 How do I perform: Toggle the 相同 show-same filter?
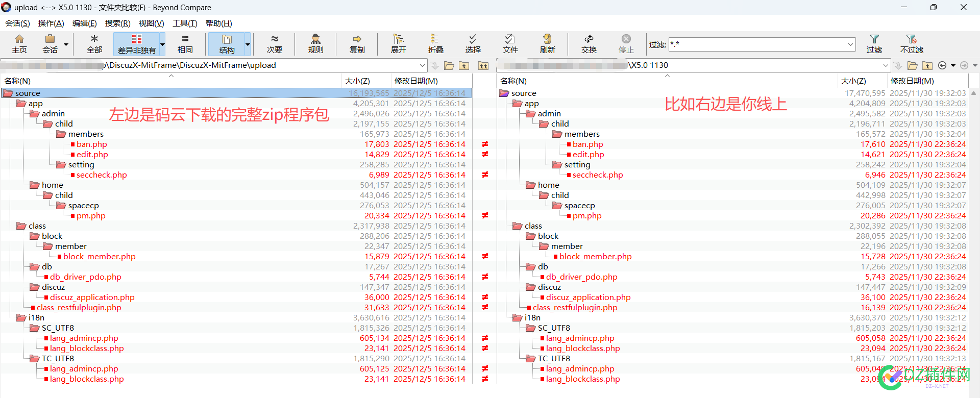click(185, 44)
